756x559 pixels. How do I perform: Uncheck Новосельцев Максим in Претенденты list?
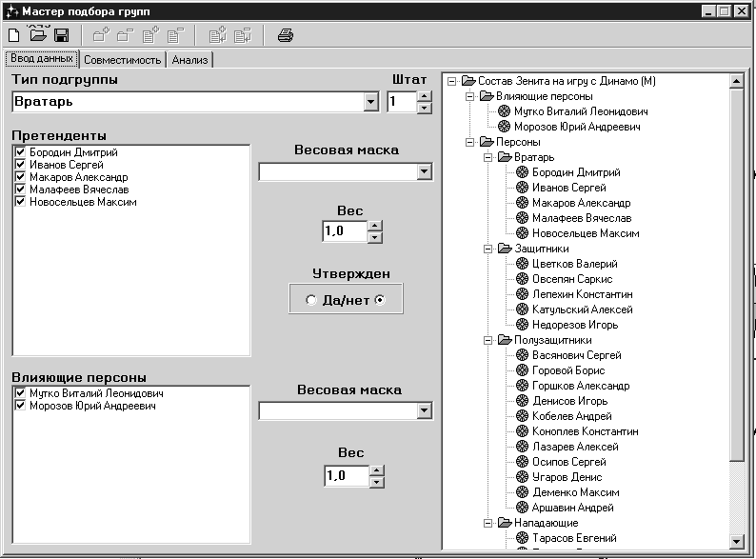tap(20, 201)
